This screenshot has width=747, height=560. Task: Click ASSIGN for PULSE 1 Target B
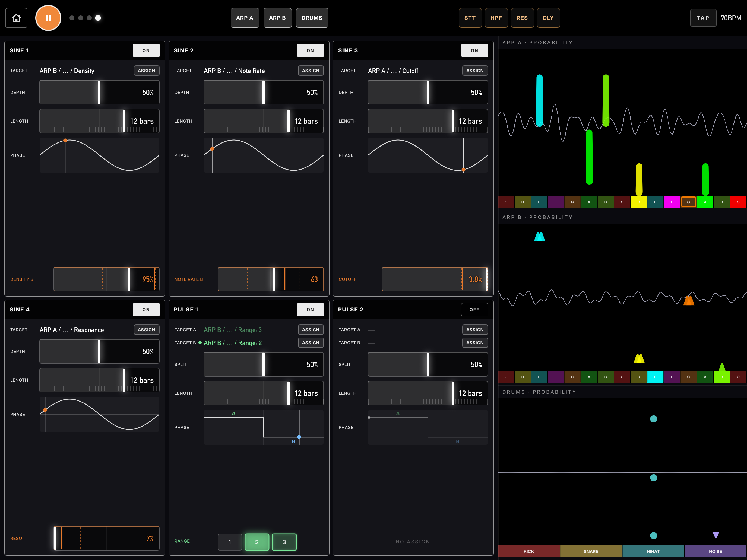311,343
